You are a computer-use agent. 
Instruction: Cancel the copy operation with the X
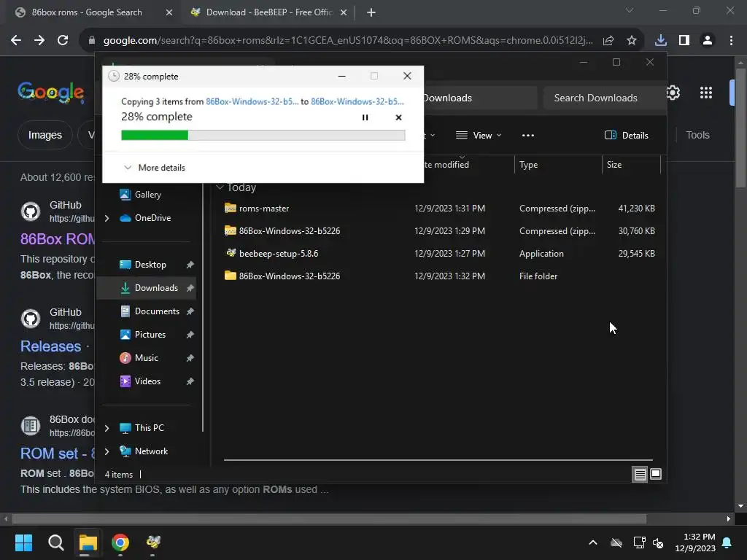(399, 117)
